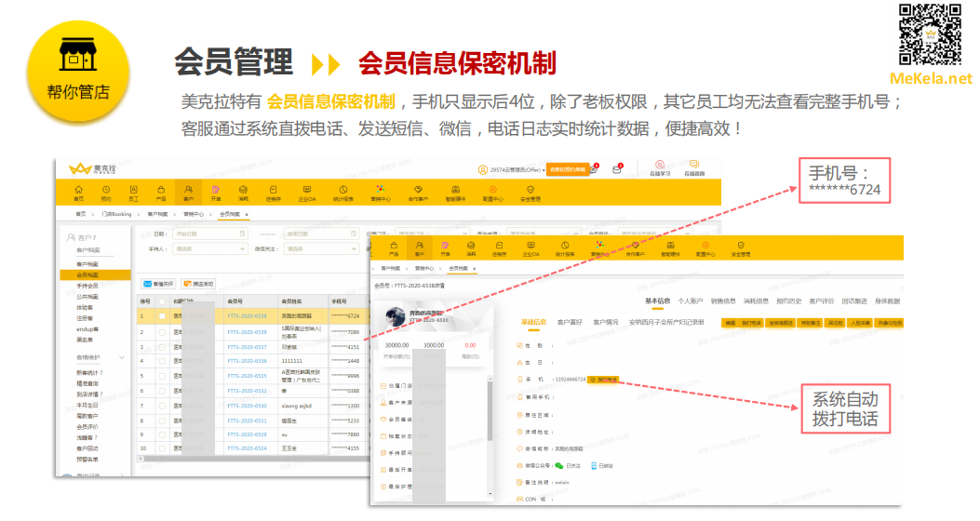Tick the checkbox for table row 7
Viewport: 980px width, 521px height.
pyautogui.click(x=162, y=406)
